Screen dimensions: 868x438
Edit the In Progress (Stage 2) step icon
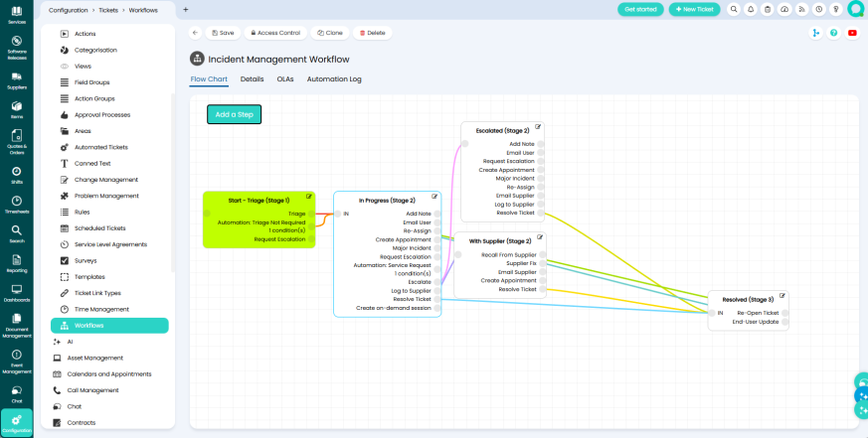[434, 197]
